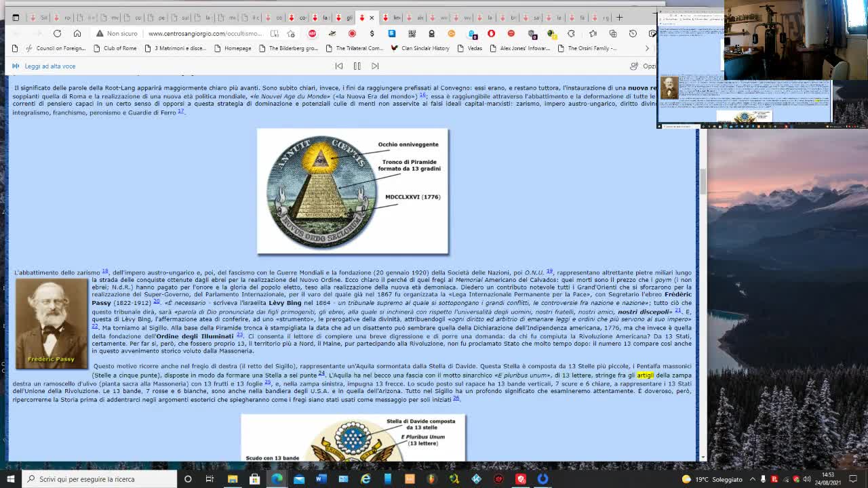Open the 'Council on Foreign...' bookmark
Viewport: 868px width, 488px height.
point(56,48)
